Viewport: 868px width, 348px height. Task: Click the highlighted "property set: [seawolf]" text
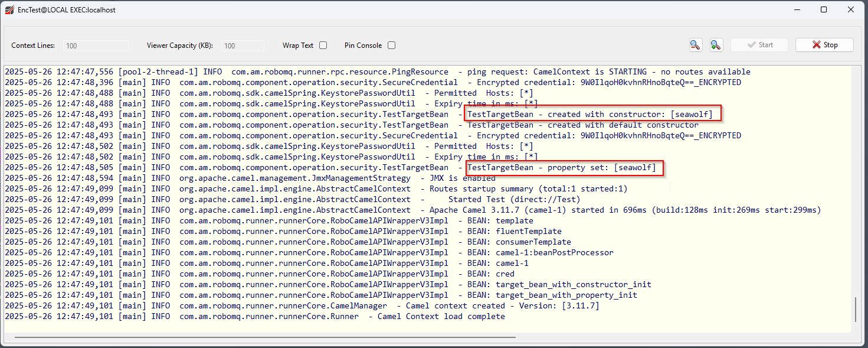pyautogui.click(x=564, y=168)
